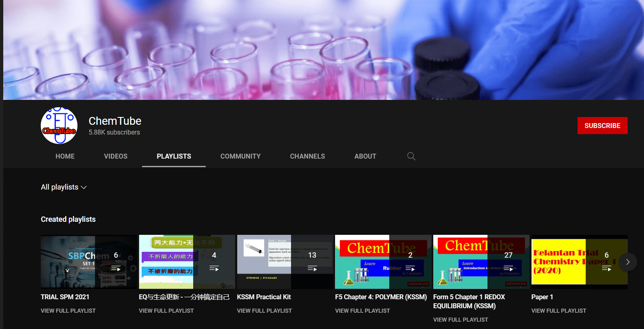Click the TRIAL SPM 2021 playlist title
Image resolution: width=644 pixels, height=329 pixels.
point(65,297)
